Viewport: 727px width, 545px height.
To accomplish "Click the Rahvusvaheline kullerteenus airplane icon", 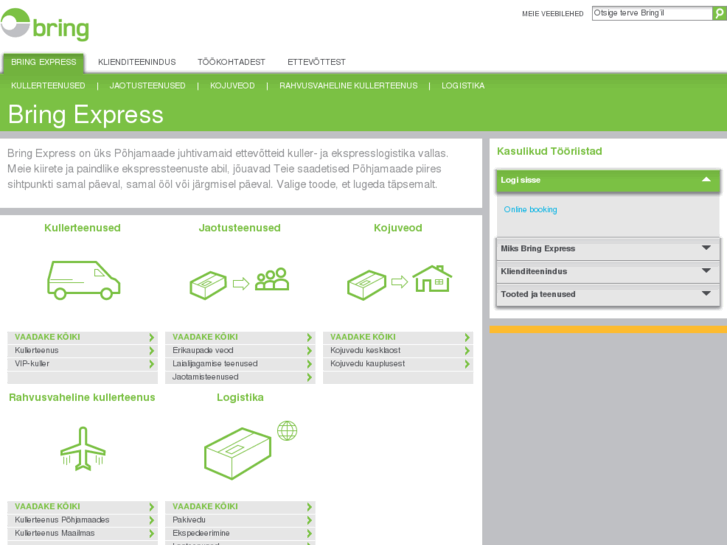I will 83,449.
